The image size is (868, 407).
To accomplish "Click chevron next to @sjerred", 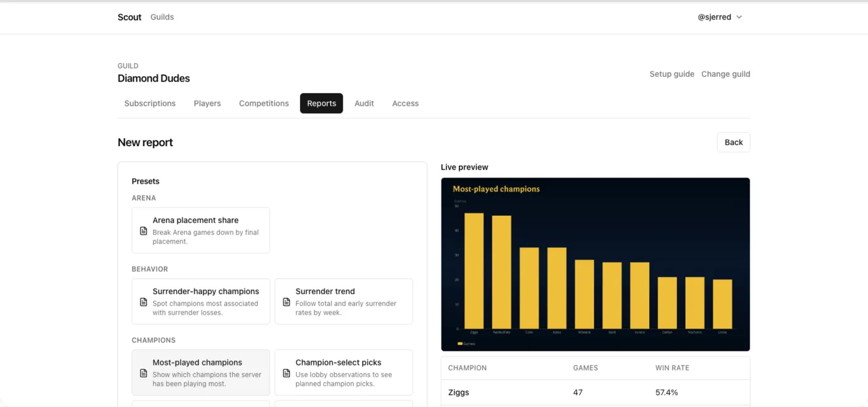I will pos(739,17).
